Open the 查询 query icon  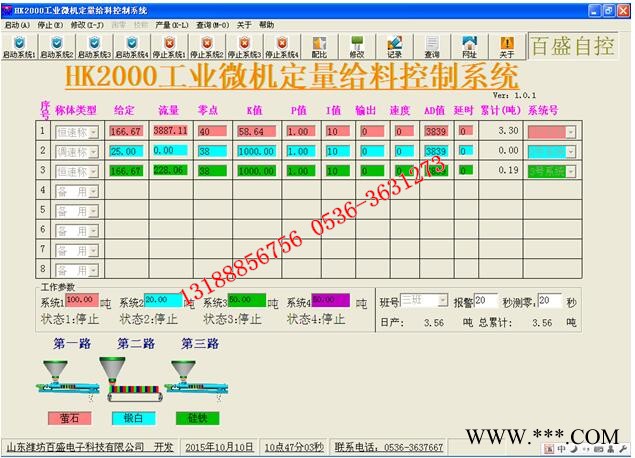point(432,47)
